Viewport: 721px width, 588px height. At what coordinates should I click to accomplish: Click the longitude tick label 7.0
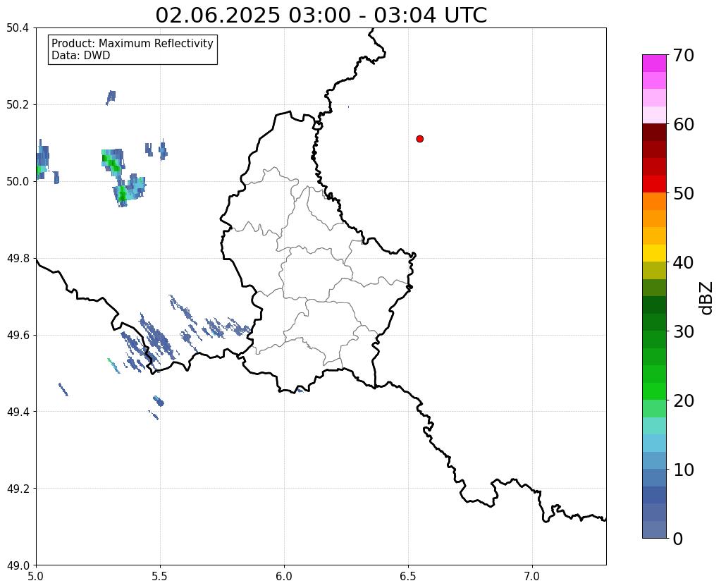click(532, 576)
